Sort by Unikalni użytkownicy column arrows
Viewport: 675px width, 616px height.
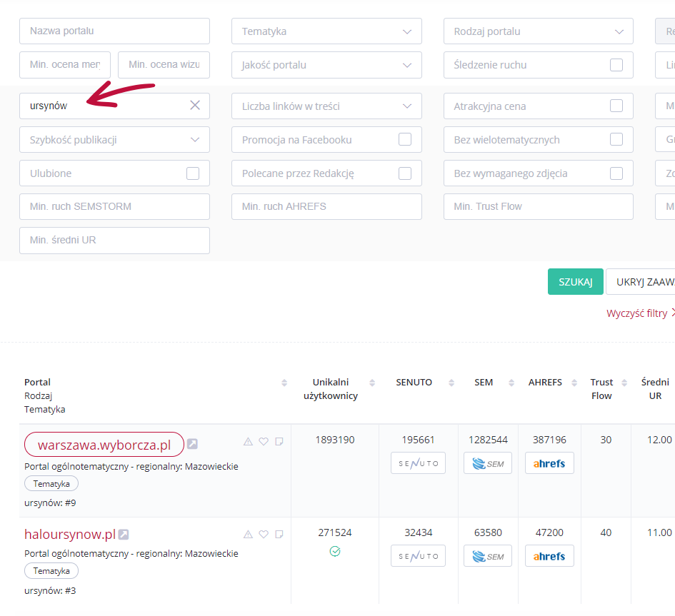tap(371, 383)
